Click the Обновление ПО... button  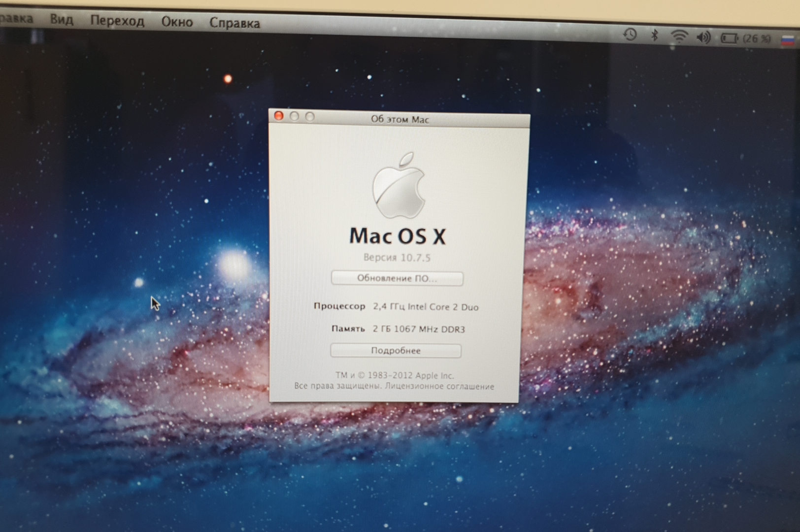click(397, 278)
